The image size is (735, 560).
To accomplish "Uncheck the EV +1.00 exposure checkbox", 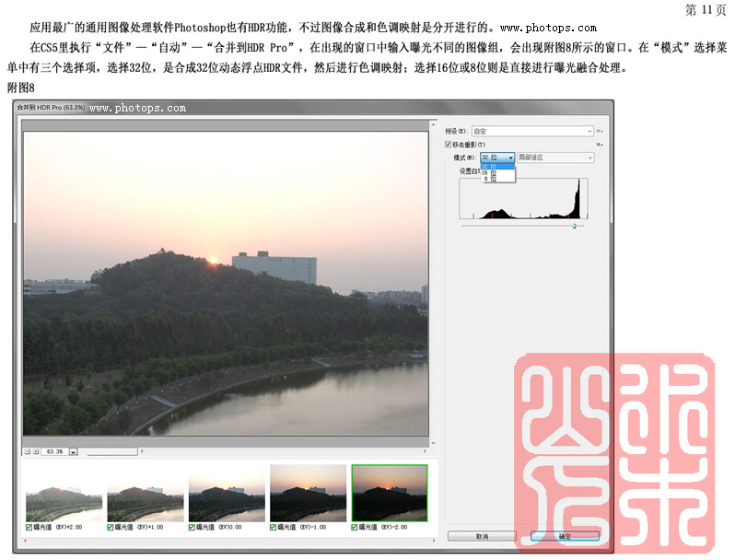I will (111, 527).
